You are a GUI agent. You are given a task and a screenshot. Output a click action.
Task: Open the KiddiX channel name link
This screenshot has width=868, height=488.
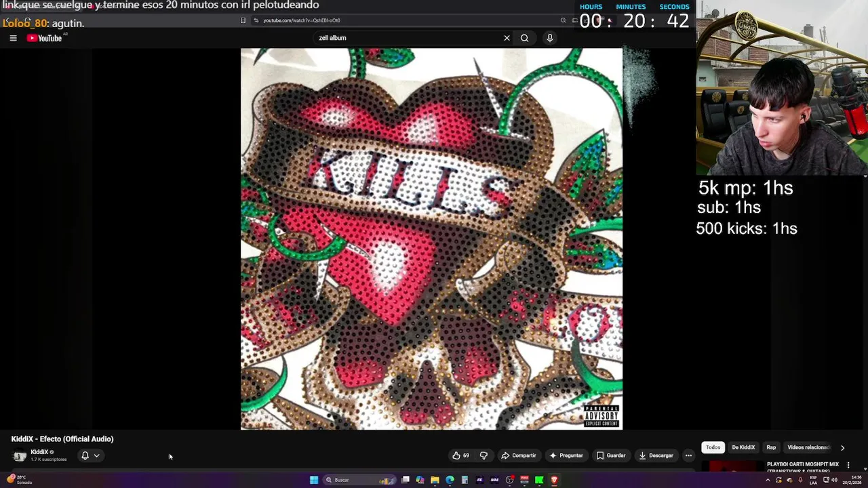coord(39,452)
